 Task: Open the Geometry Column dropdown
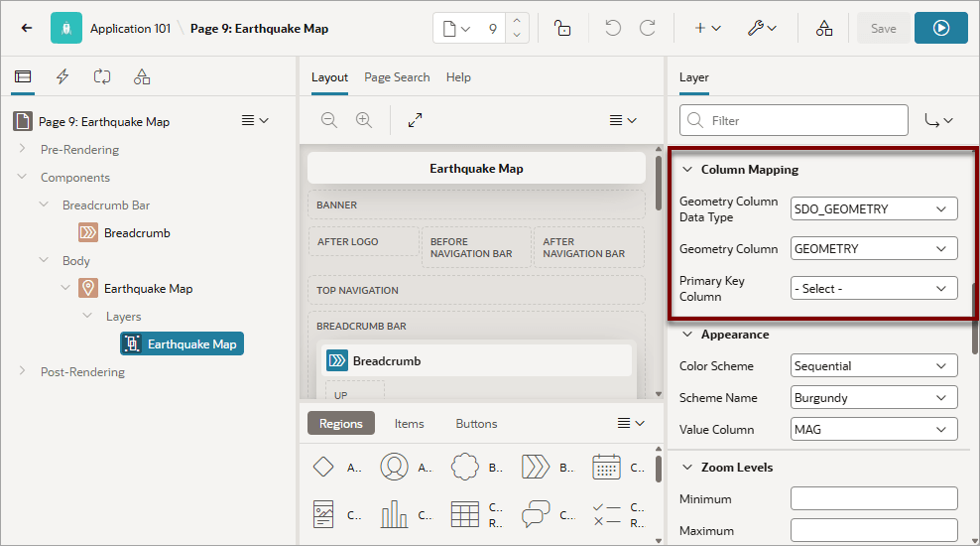(874, 248)
